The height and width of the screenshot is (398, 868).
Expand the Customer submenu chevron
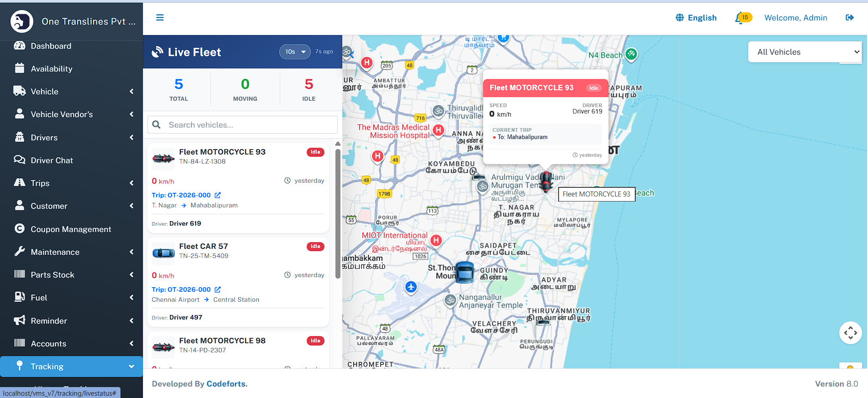click(x=131, y=206)
